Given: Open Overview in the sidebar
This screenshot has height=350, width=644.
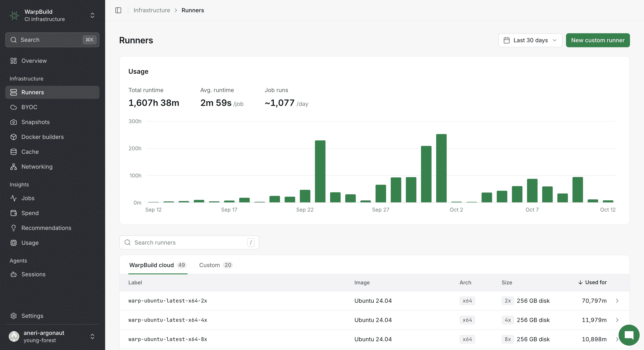Looking at the screenshot, I should (52, 61).
